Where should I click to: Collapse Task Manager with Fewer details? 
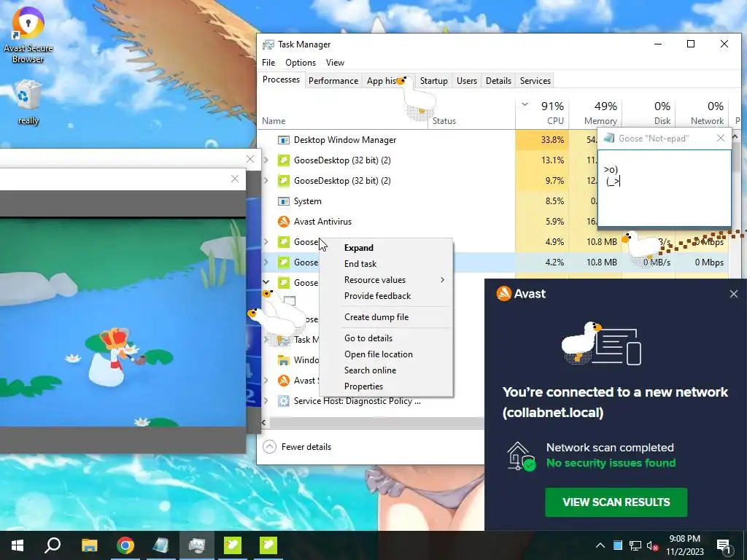click(x=298, y=447)
